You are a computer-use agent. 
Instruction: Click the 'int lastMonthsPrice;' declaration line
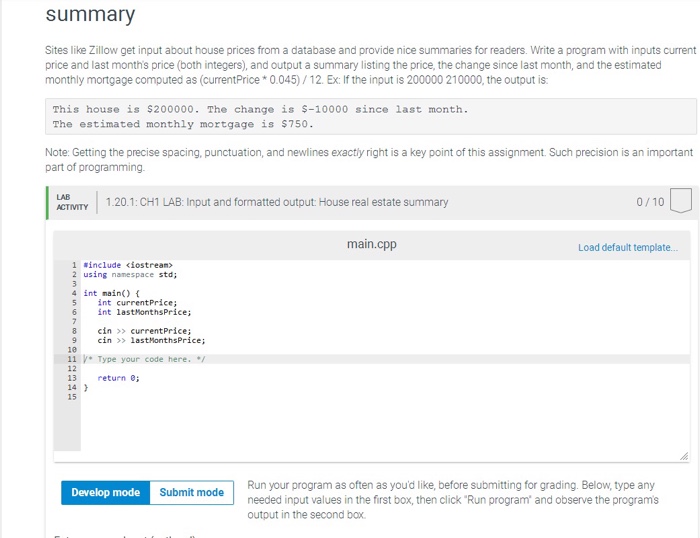145,312
